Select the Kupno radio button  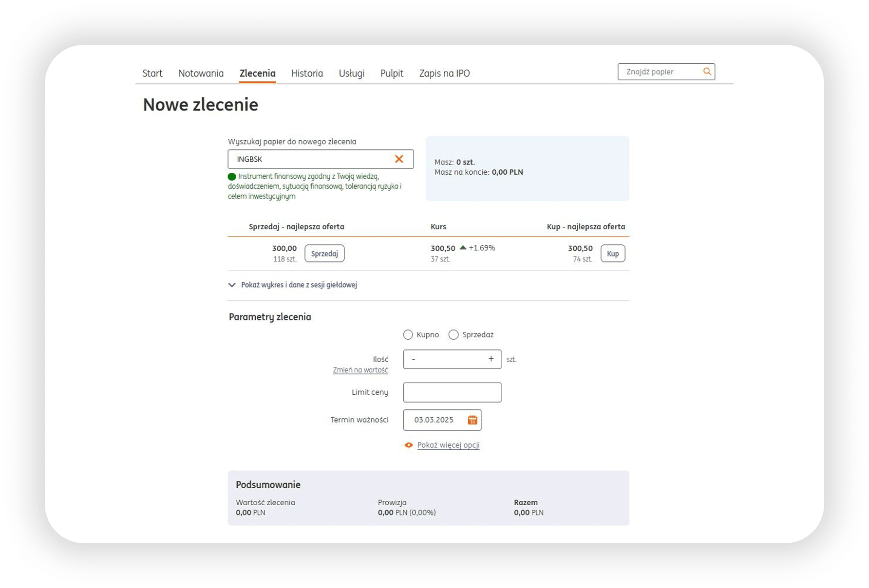408,335
